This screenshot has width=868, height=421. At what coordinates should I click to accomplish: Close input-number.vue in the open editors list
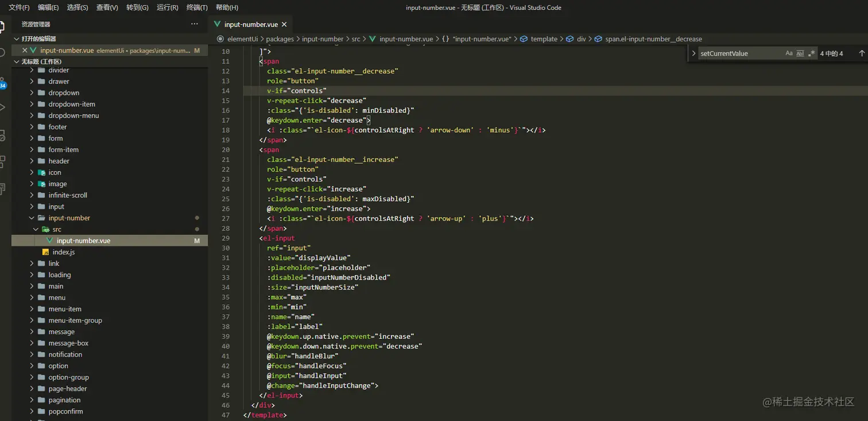click(25, 51)
